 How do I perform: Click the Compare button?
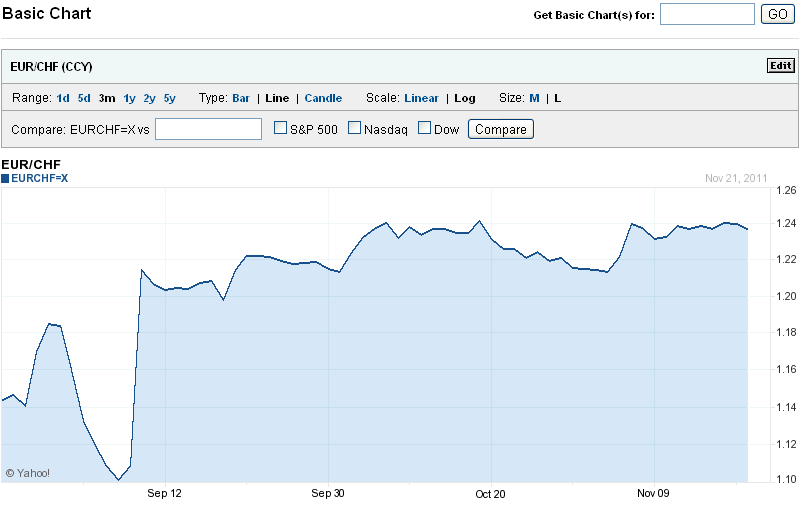click(x=500, y=129)
